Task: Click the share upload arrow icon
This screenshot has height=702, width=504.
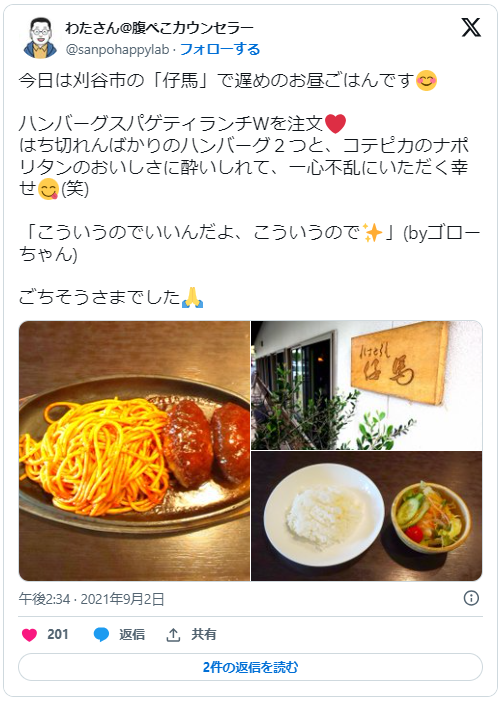Action: pyautogui.click(x=173, y=634)
